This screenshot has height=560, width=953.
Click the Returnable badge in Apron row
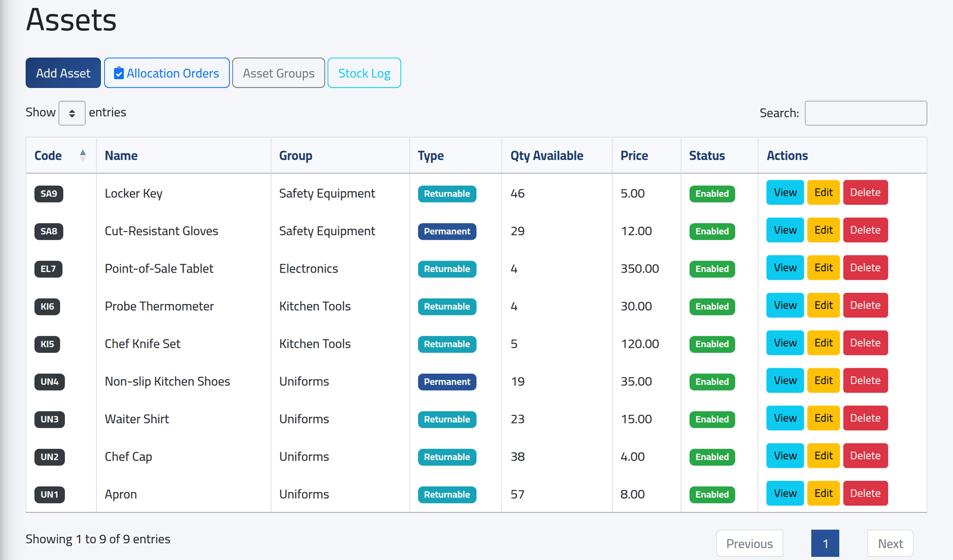(447, 495)
